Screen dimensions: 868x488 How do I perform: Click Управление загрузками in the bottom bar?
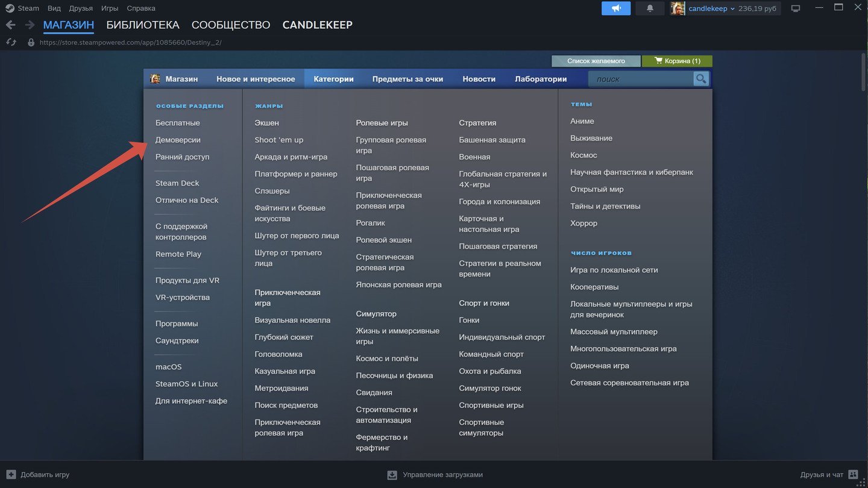[x=443, y=475]
